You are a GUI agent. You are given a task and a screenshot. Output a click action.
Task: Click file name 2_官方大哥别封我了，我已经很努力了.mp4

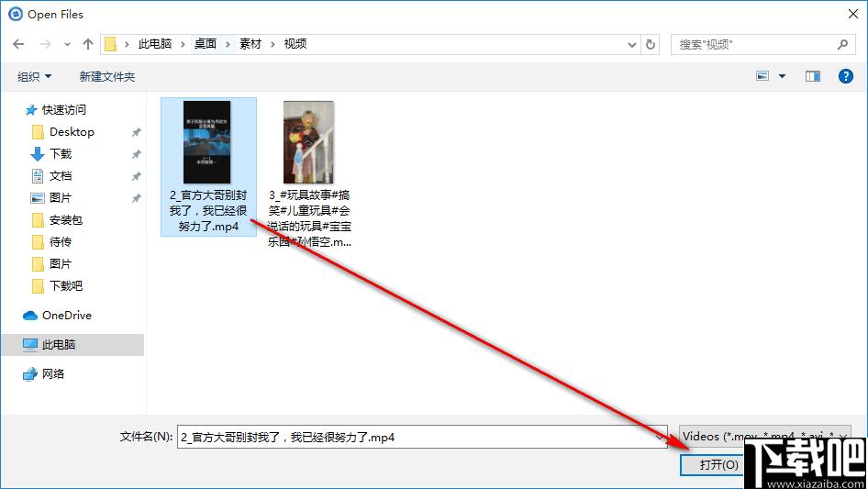[208, 211]
